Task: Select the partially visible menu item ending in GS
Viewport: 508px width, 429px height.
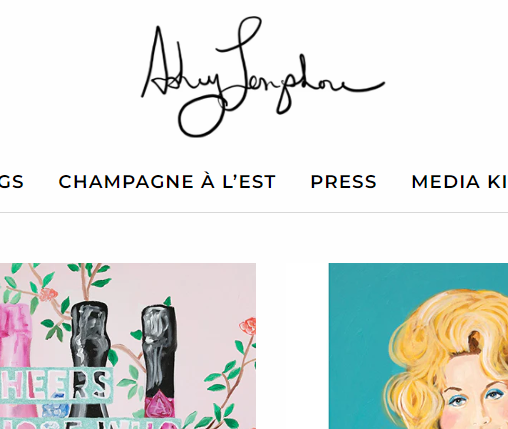Action: tap(12, 182)
